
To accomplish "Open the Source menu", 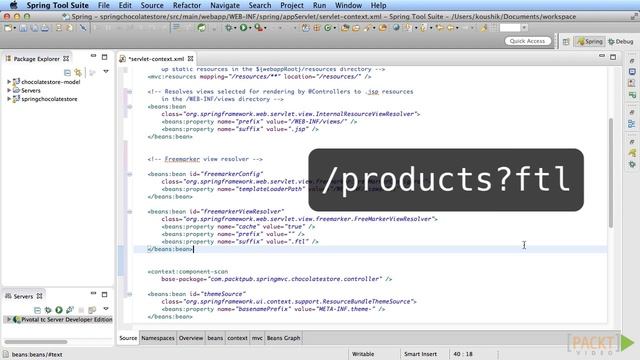I will click(x=152, y=5).
